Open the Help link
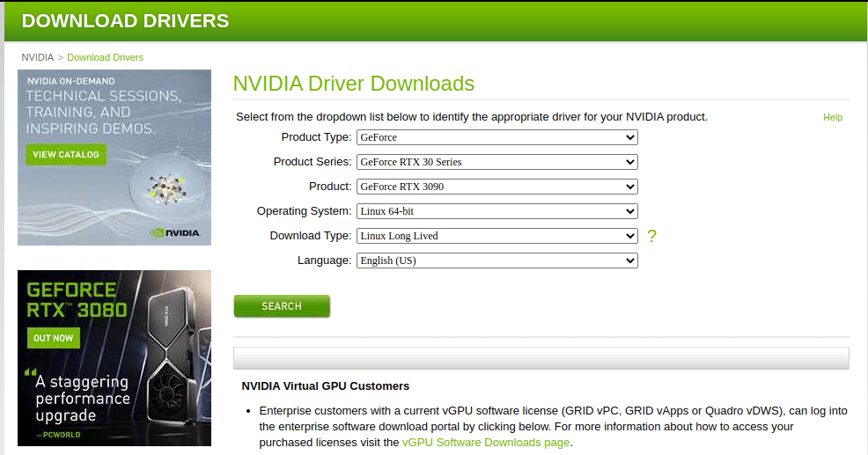The width and height of the screenshot is (868, 455). (x=833, y=117)
